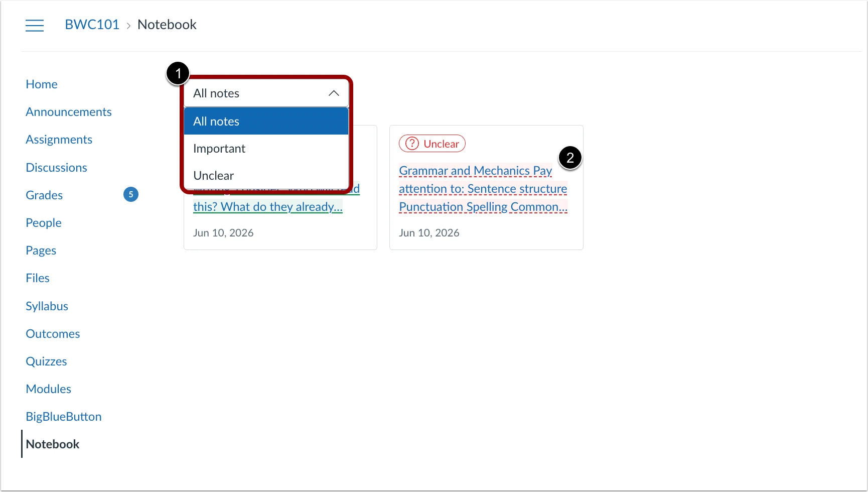Open Outcomes in course navigation
The width and height of the screenshot is (868, 492).
53,334
